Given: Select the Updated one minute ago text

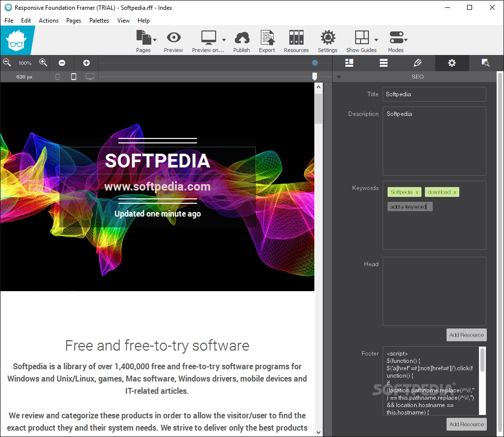Looking at the screenshot, I should 158,214.
